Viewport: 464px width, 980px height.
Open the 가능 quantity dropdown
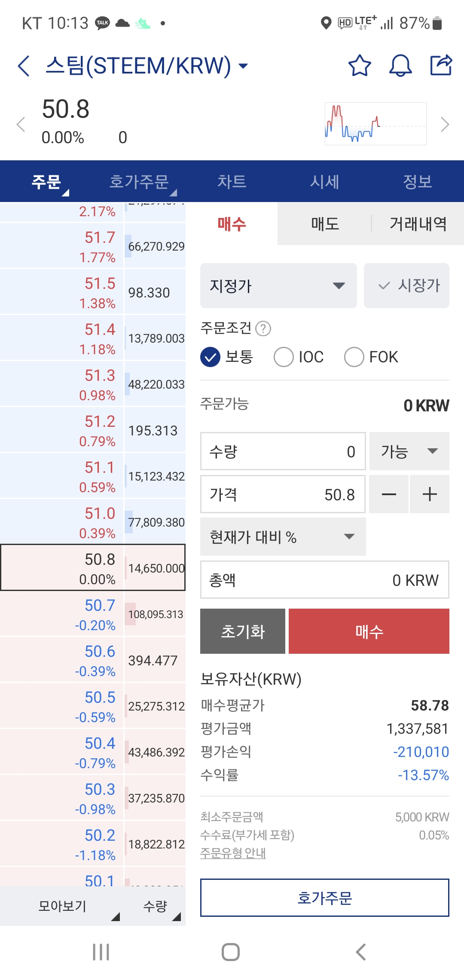point(409,451)
